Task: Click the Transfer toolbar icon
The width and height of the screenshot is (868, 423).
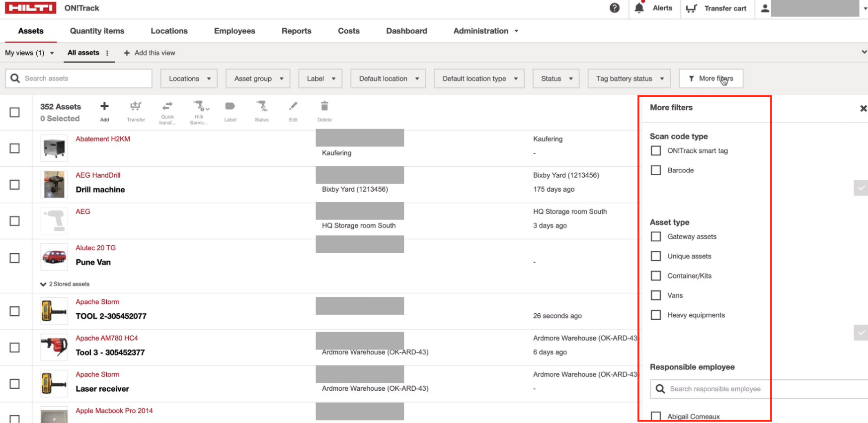Action: click(x=136, y=106)
